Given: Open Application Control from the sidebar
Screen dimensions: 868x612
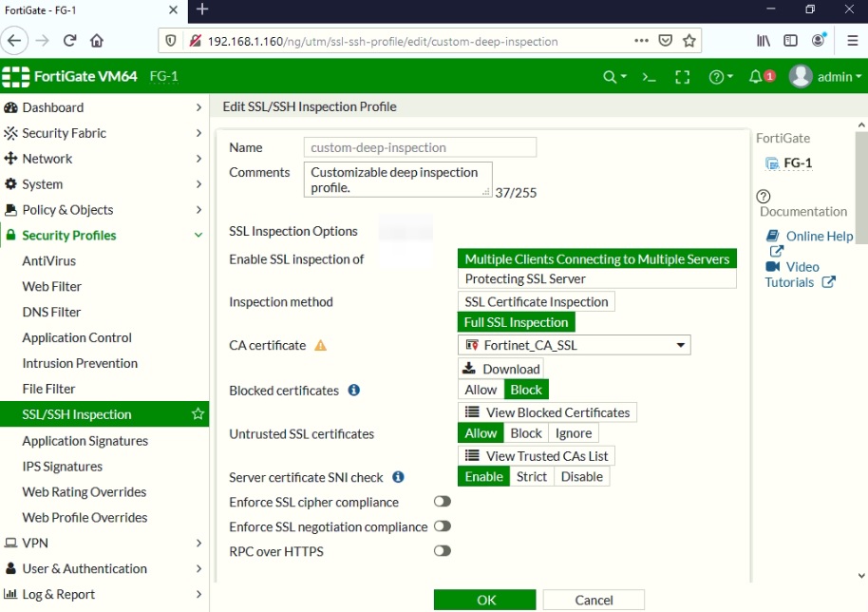Looking at the screenshot, I should pyautogui.click(x=75, y=336).
